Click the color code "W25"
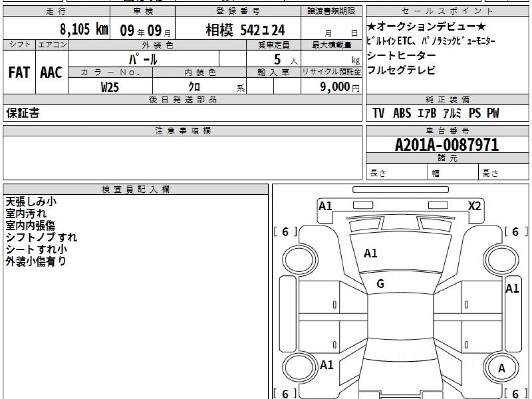Viewport: 532px width, 399px height. [110, 87]
